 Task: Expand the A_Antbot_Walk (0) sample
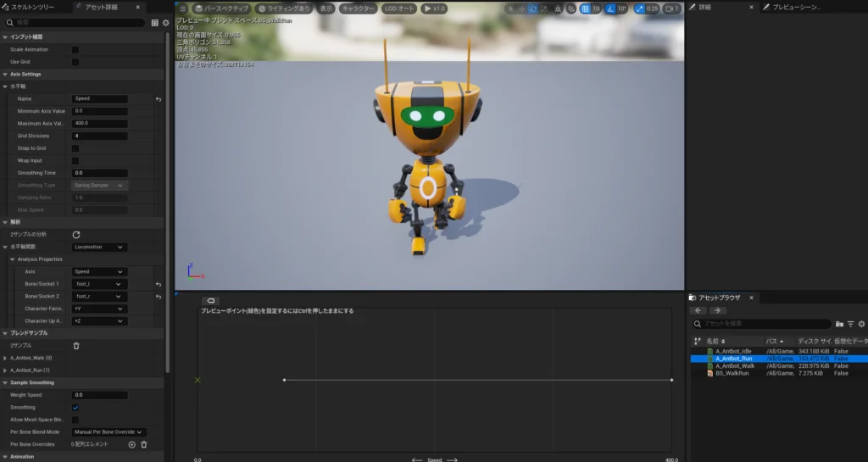(x=7, y=358)
